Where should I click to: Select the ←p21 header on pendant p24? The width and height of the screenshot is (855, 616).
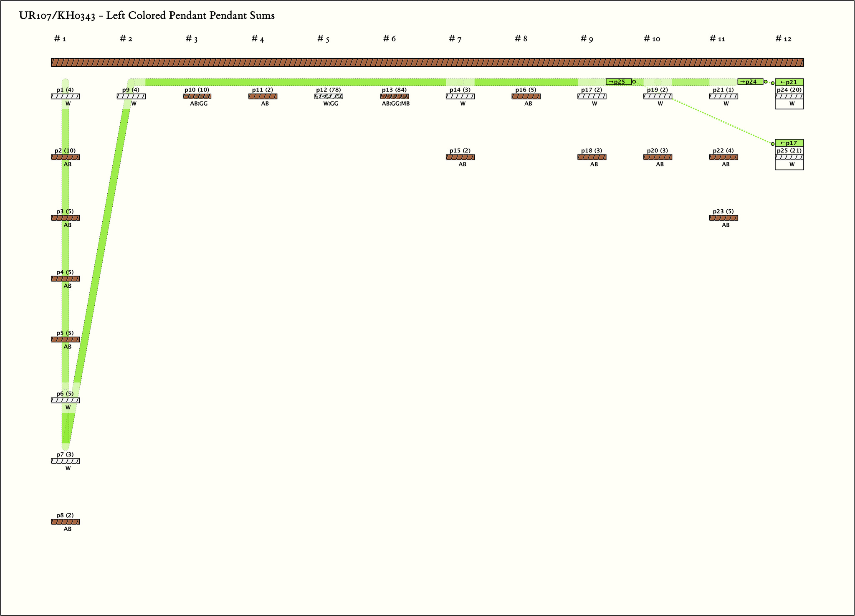click(x=789, y=82)
